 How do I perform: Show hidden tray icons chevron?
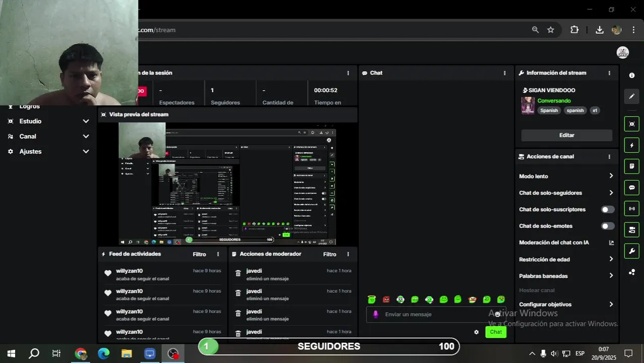(532, 353)
